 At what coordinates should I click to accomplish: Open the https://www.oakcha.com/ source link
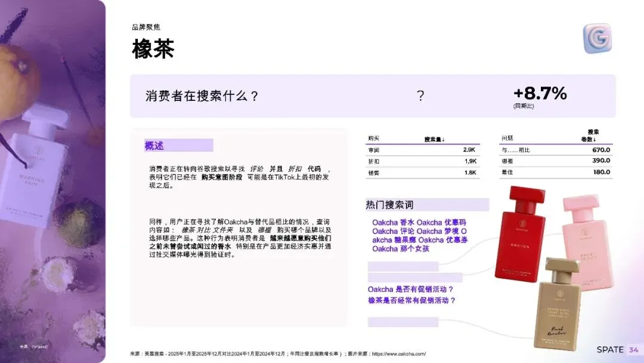(398, 353)
